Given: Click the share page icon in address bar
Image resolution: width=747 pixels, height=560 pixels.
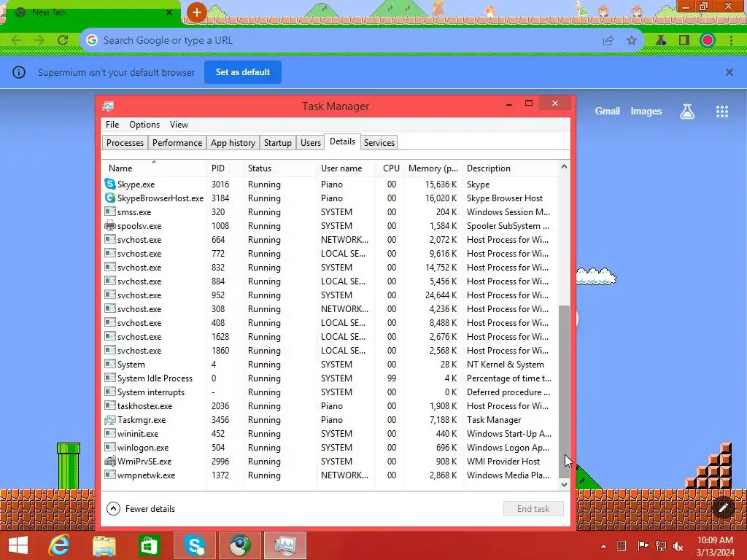Looking at the screenshot, I should [608, 41].
